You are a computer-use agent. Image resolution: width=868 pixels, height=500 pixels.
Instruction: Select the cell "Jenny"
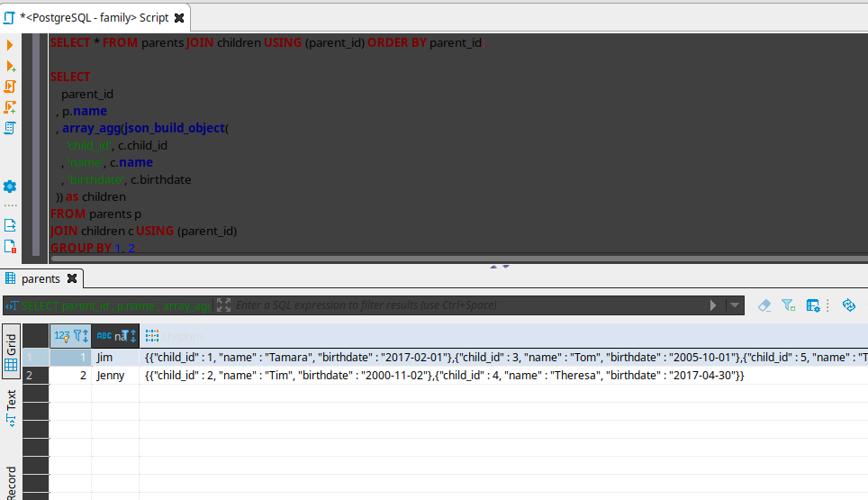(115, 376)
